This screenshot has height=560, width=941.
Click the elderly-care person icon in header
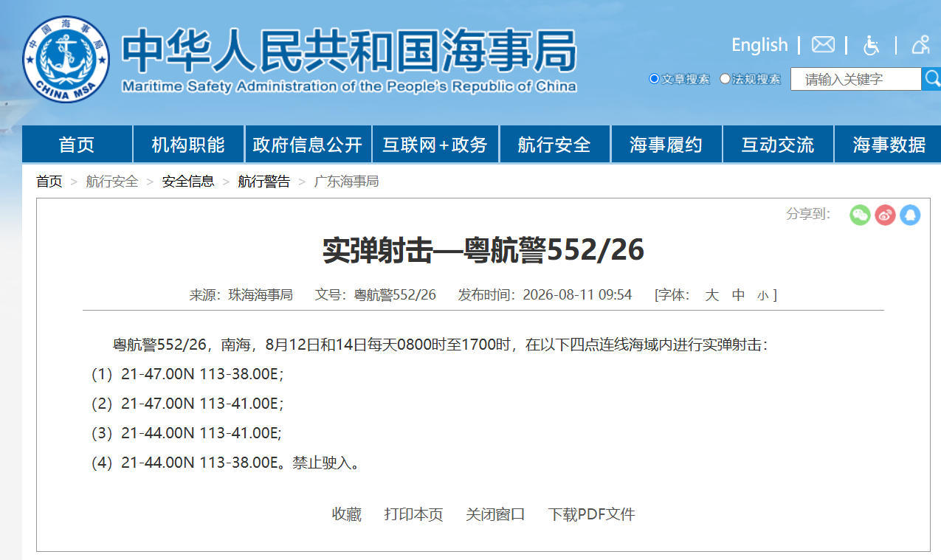920,45
